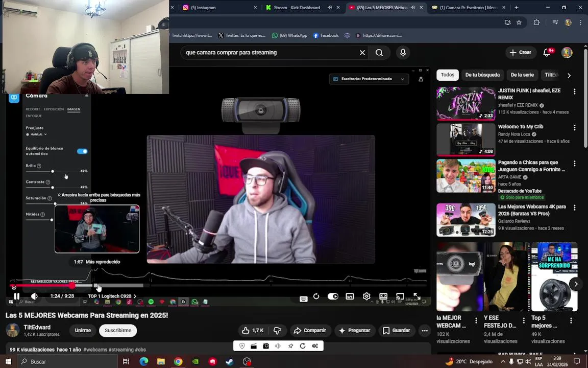Like the video with 1,7 K likes

[x=253, y=331]
